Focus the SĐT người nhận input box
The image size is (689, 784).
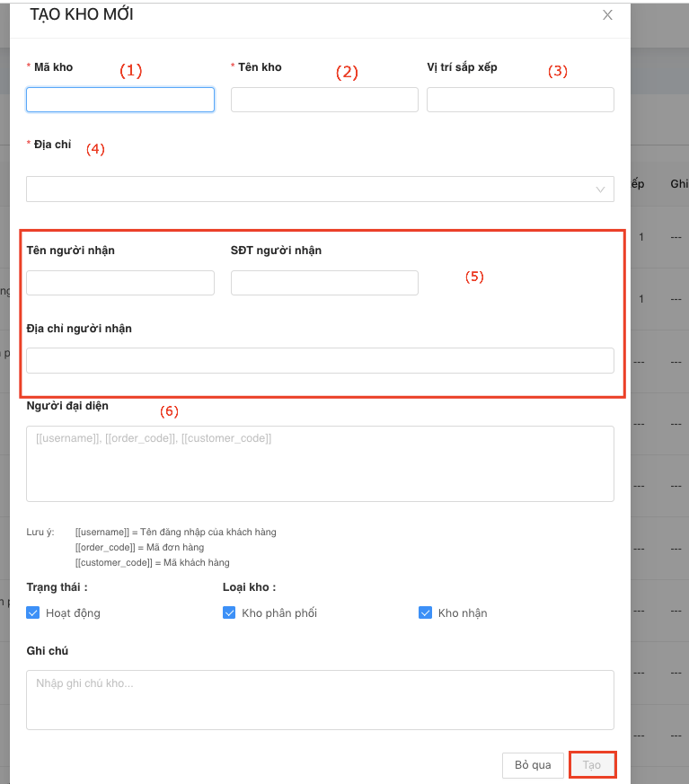(324, 283)
